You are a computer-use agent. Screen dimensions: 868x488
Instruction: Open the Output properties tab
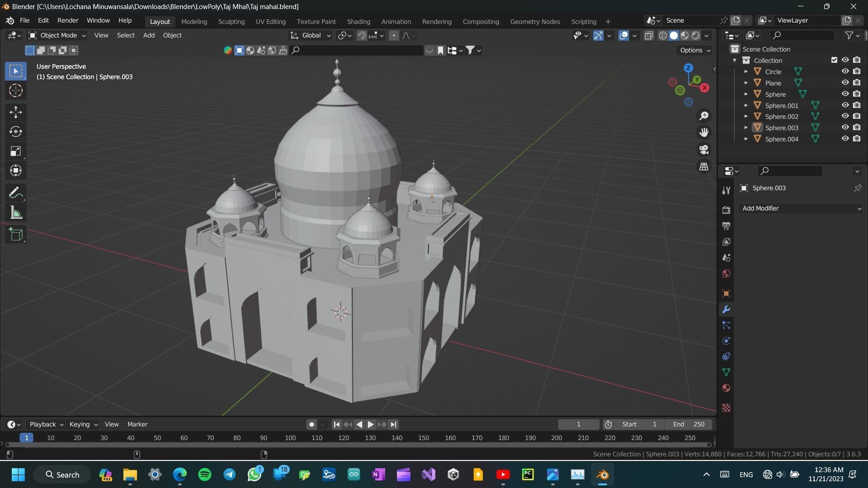[x=726, y=226]
